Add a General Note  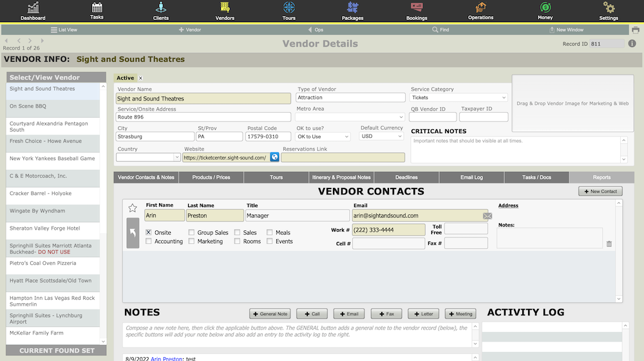coord(270,314)
